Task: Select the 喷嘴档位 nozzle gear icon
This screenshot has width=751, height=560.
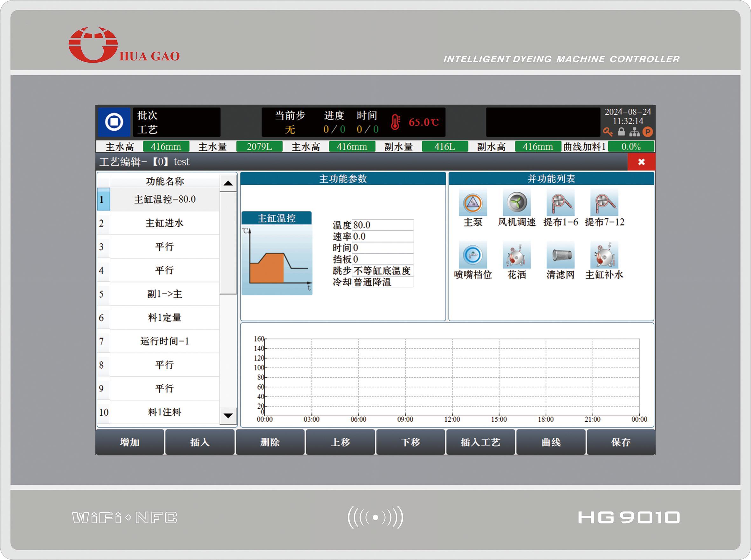Action: [473, 255]
